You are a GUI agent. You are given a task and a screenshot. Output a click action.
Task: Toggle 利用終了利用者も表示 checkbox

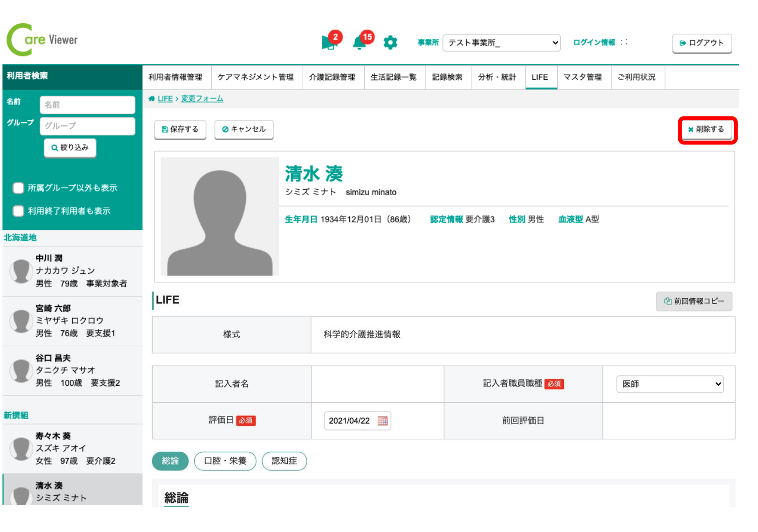(x=19, y=211)
